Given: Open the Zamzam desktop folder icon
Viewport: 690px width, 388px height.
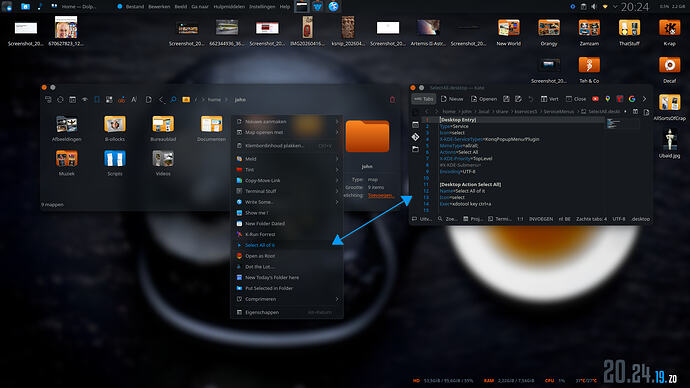Looking at the screenshot, I should (589, 32).
